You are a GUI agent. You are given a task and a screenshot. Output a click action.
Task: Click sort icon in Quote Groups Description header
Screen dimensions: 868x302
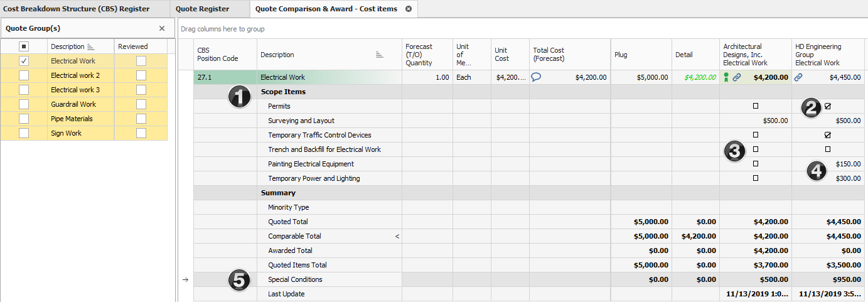[x=90, y=47]
